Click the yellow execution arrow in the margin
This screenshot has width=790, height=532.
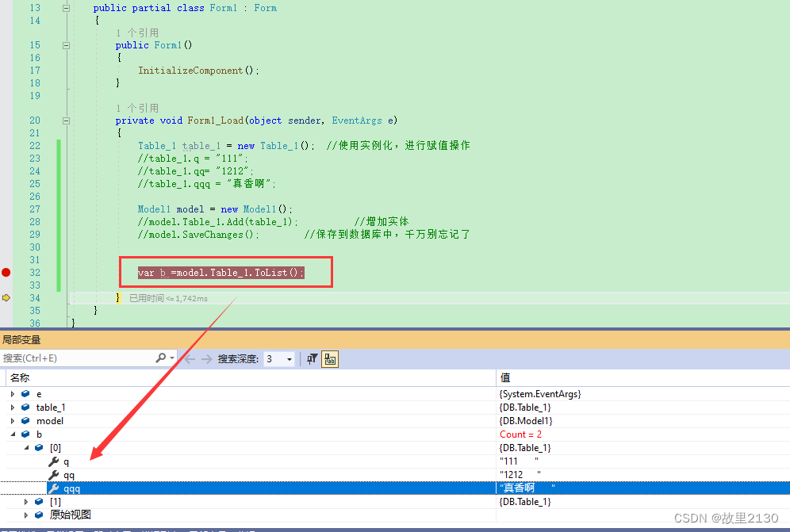click(6, 297)
